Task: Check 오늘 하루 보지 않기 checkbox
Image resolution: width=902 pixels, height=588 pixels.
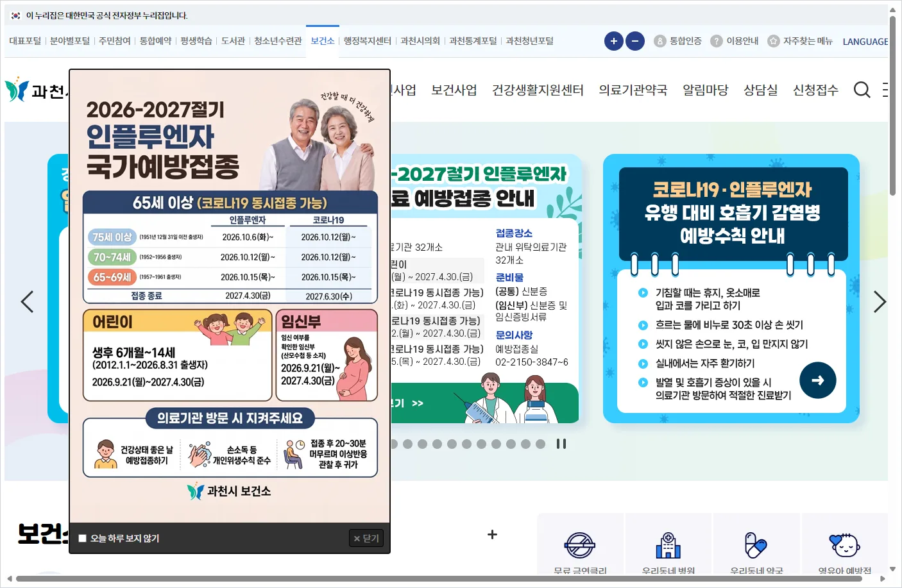Action: [82, 539]
